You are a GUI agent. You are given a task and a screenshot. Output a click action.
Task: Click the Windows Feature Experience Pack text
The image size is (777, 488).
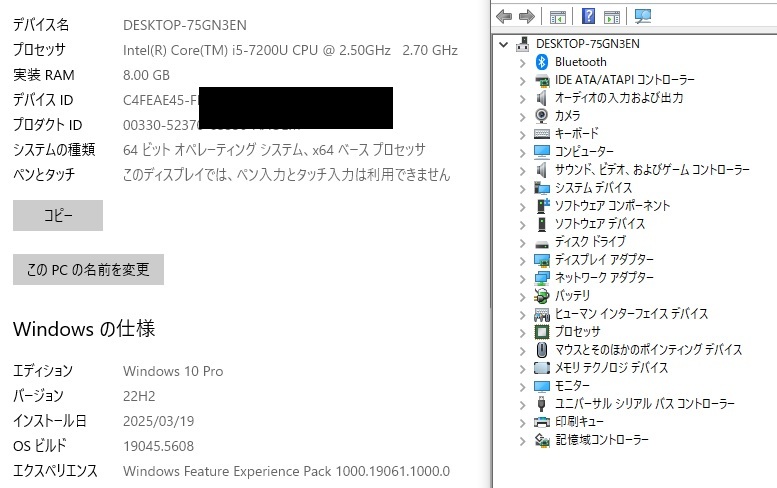(x=286, y=471)
